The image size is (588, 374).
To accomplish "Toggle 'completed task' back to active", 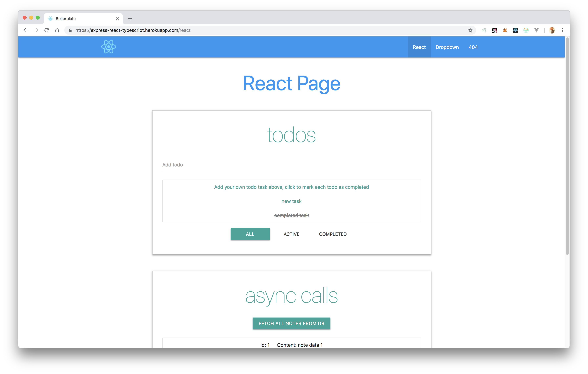I will (291, 215).
